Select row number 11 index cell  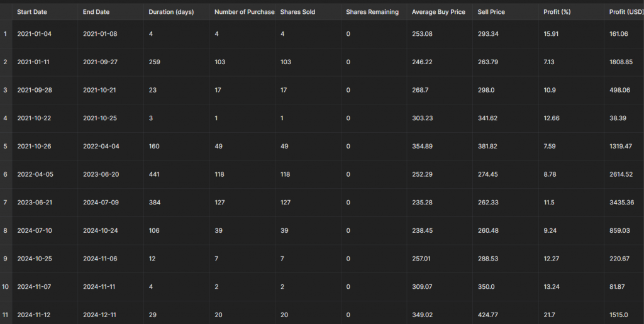pos(6,315)
